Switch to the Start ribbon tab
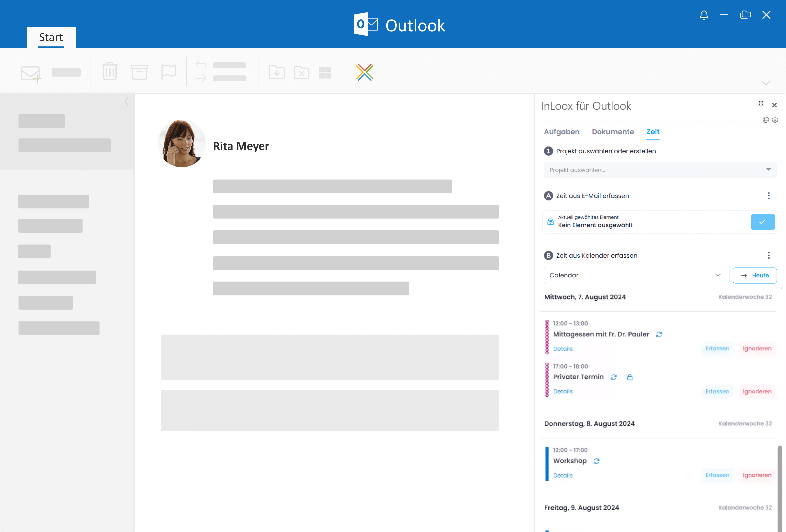This screenshot has width=786, height=532. coord(51,37)
